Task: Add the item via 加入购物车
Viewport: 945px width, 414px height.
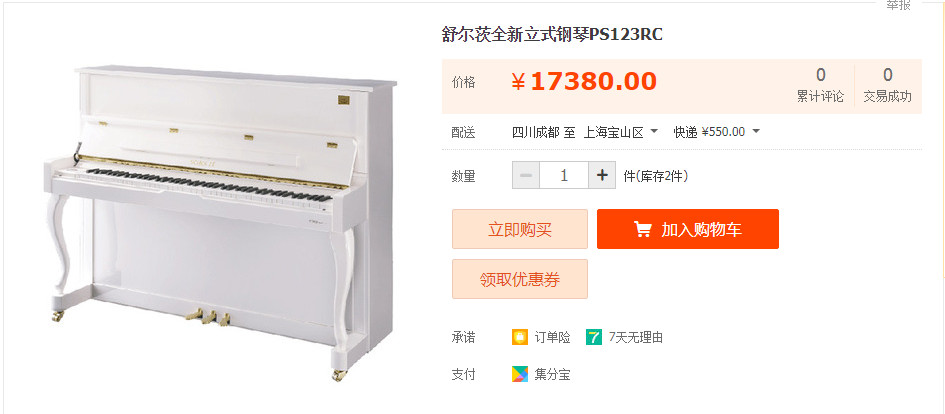Action: (x=688, y=229)
